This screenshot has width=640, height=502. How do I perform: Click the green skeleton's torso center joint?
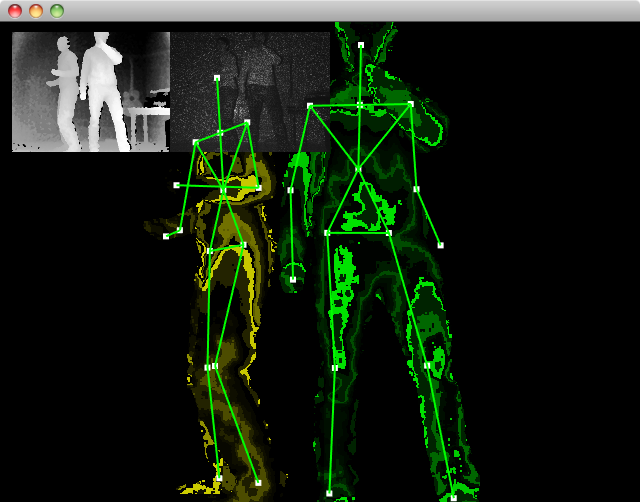[358, 168]
